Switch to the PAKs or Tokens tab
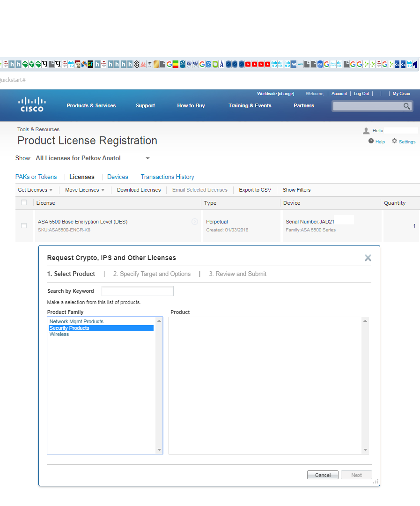 [36, 177]
